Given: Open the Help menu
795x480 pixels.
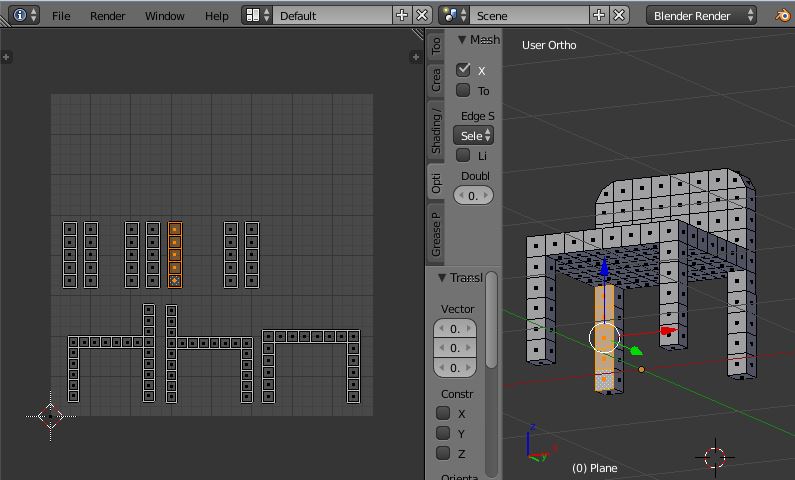Looking at the screenshot, I should pyautogui.click(x=216, y=16).
